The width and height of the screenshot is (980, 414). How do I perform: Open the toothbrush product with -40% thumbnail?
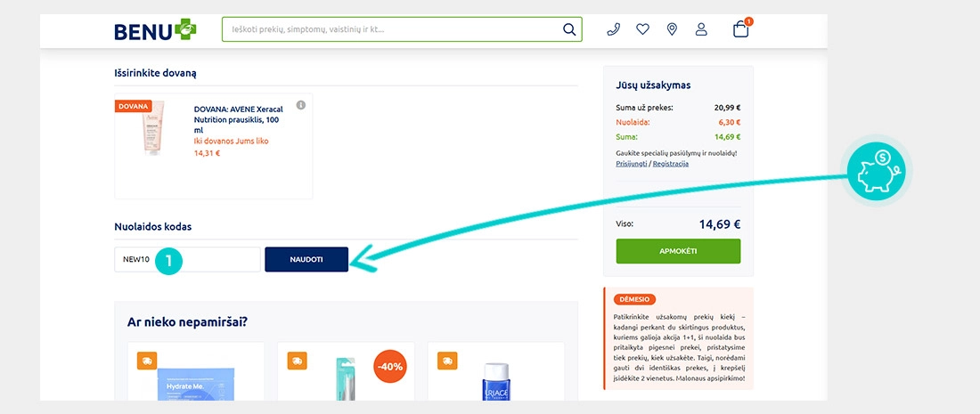[x=346, y=378]
